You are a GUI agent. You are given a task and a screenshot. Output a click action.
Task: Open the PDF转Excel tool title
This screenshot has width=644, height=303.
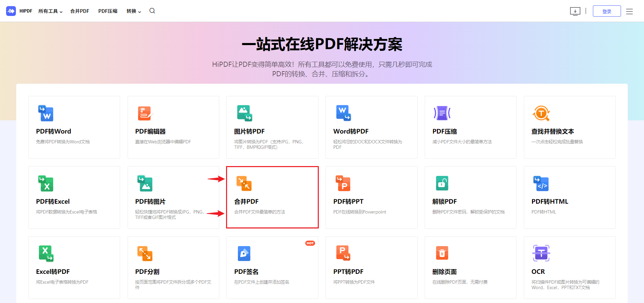53,202
